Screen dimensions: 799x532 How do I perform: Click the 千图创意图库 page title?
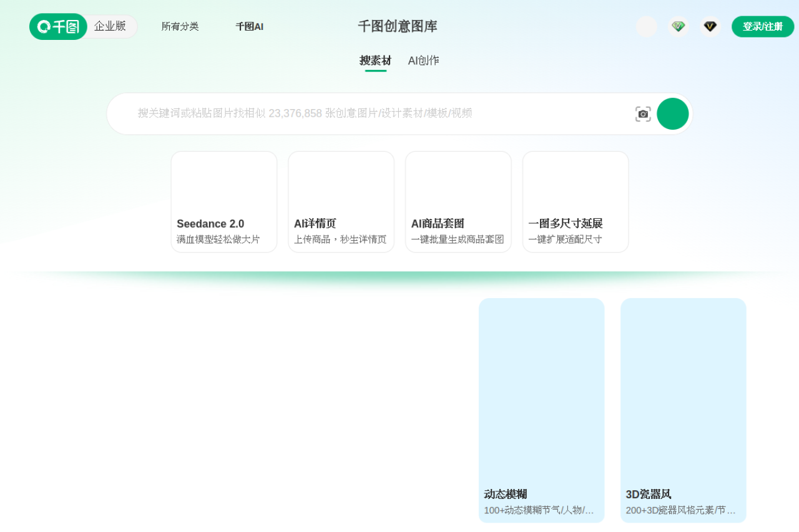(397, 26)
